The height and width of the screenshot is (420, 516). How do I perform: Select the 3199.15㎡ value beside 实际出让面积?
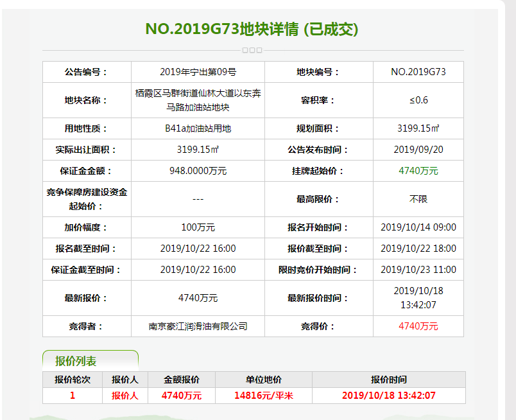click(x=198, y=150)
